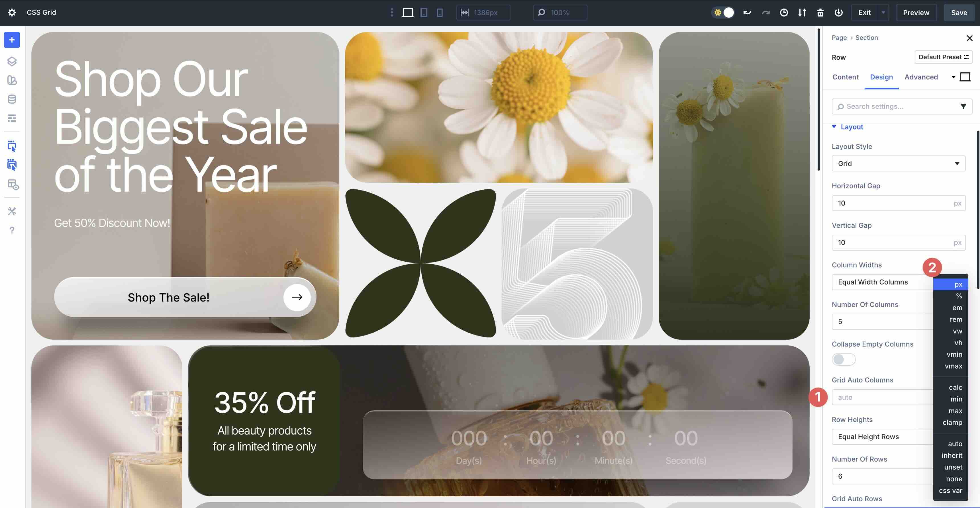980x508 pixels.
Task: Click the trash icon in top toolbar
Action: tap(820, 13)
